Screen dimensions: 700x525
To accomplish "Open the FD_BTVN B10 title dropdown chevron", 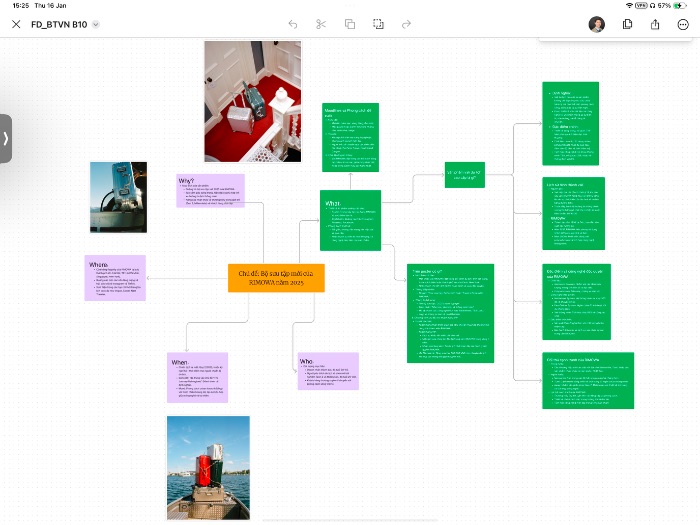I will click(x=96, y=25).
